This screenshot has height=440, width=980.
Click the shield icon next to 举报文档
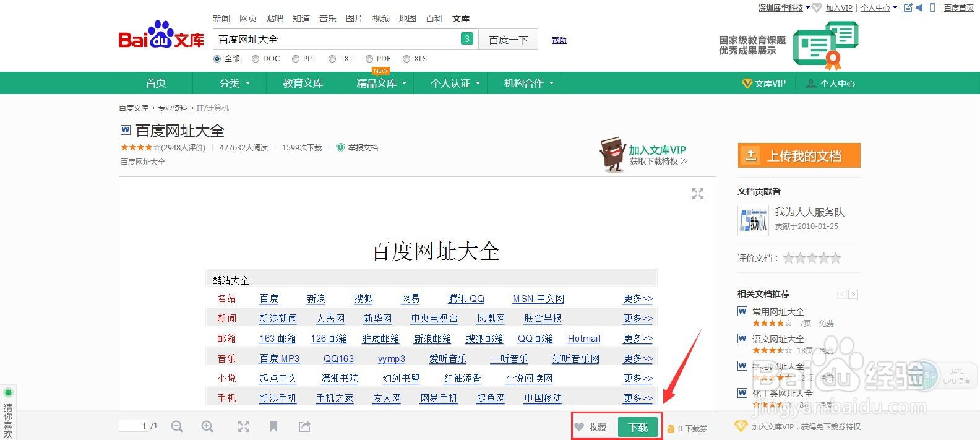pyautogui.click(x=340, y=147)
